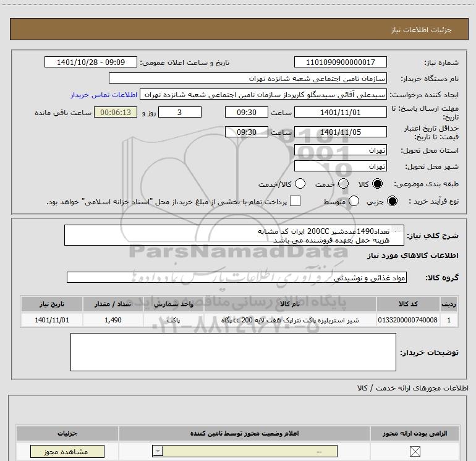476x461 pixels.
Task: Click the نام کالا column header
Action: 290,304
